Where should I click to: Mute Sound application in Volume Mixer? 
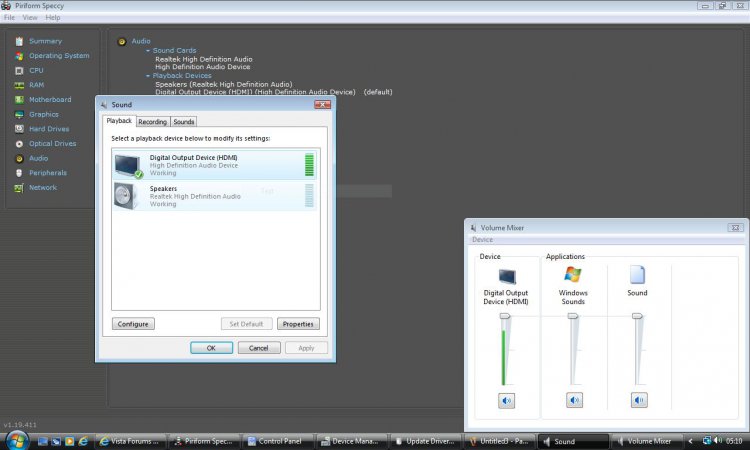click(x=639, y=400)
